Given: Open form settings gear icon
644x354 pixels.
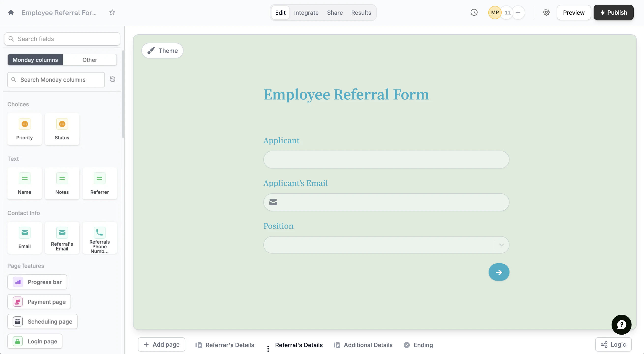Looking at the screenshot, I should click(x=546, y=13).
